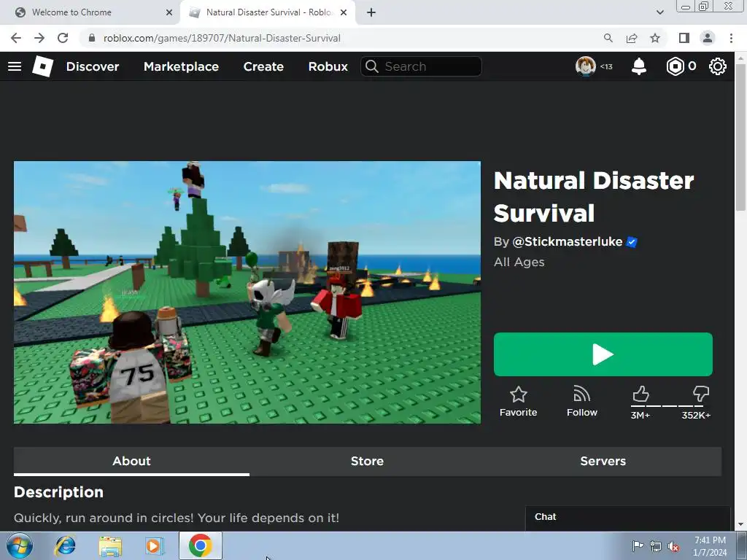Open the user avatar profile icon
The width and height of the screenshot is (747, 560).
[586, 66]
